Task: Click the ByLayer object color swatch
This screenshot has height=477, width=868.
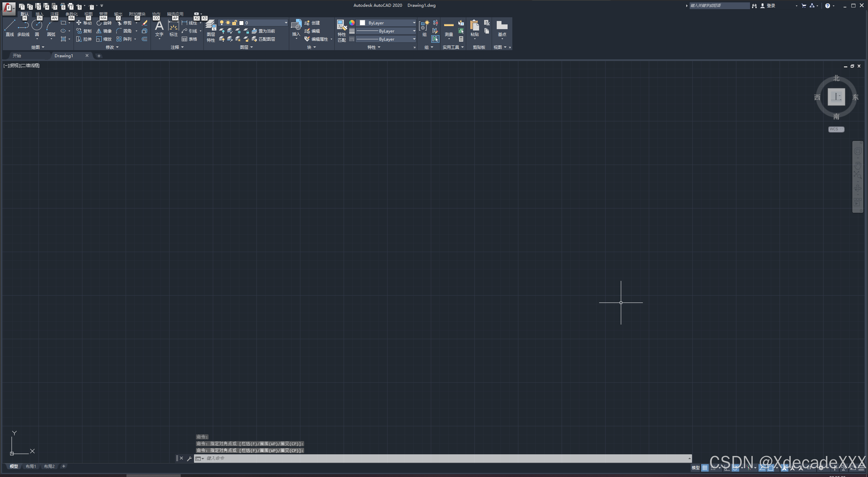Action: (362, 23)
